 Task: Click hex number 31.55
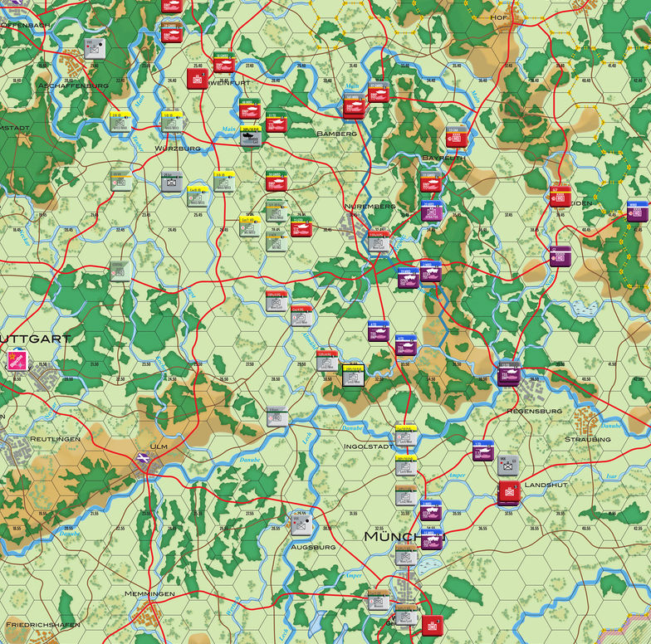coord(354,514)
